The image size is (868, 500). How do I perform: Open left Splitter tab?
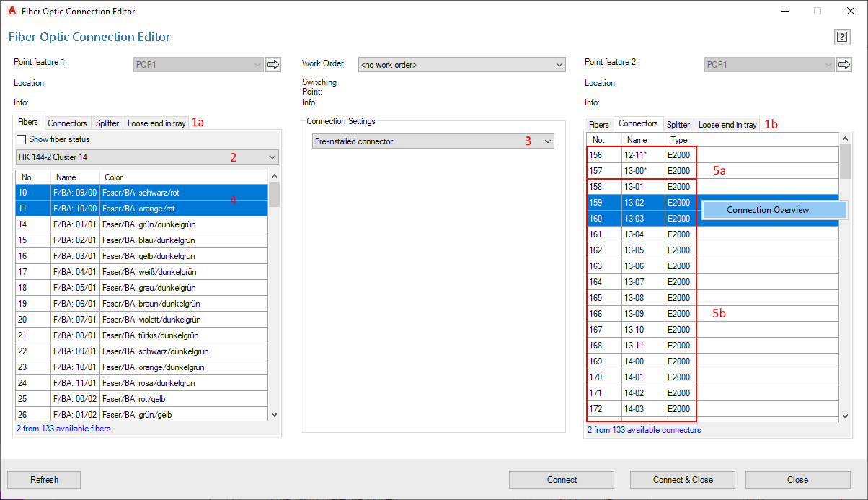(107, 123)
